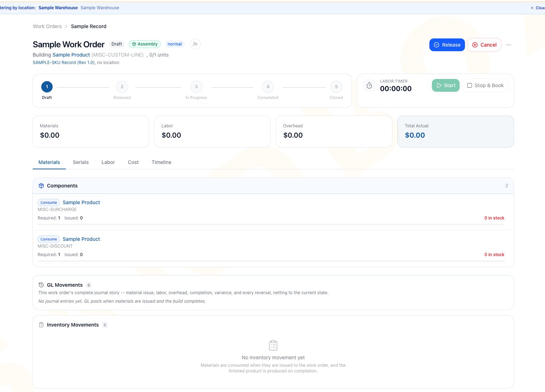Screen dimensions: 545x392
Task: Click step 4 Completed circle
Action: (268, 87)
